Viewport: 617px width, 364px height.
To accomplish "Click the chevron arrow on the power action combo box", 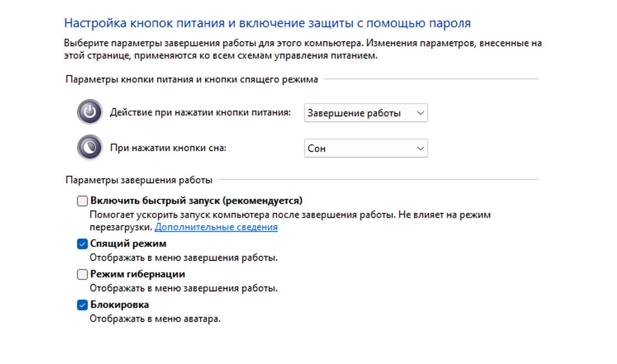I will (420, 113).
